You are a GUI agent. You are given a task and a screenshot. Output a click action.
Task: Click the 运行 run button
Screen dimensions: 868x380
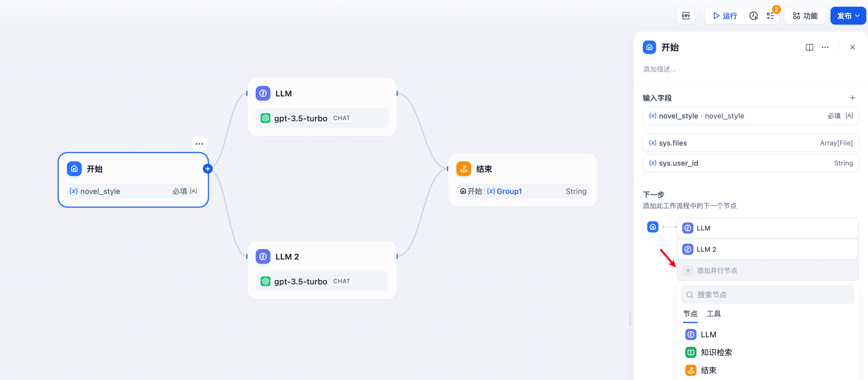coord(725,16)
